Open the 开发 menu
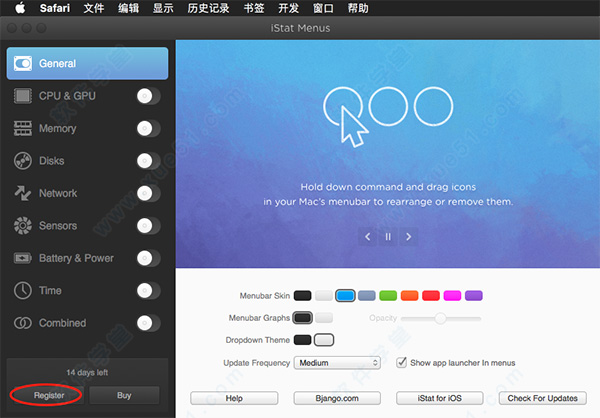Screen dimensions: 600x418 (x=289, y=8)
